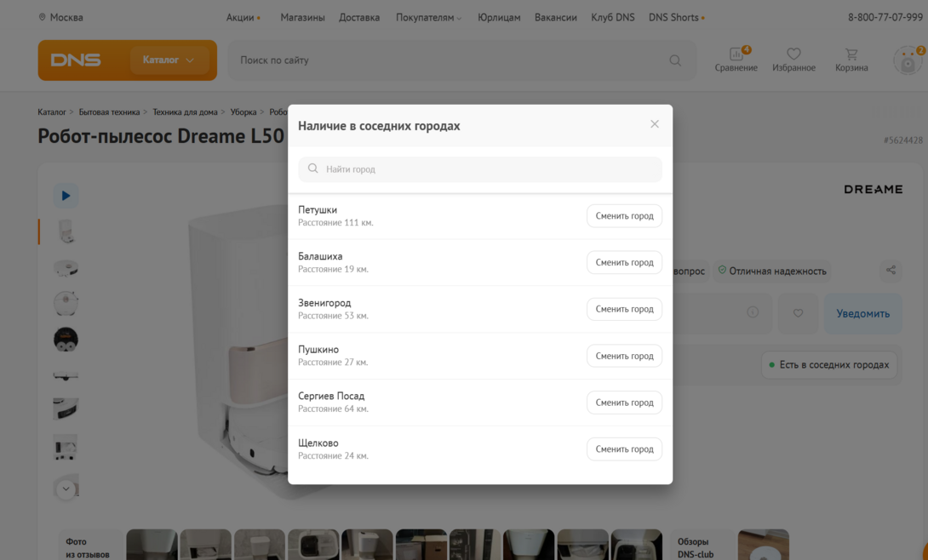Close the neighboring cities availability dialog
The height and width of the screenshot is (560, 928).
click(x=654, y=124)
